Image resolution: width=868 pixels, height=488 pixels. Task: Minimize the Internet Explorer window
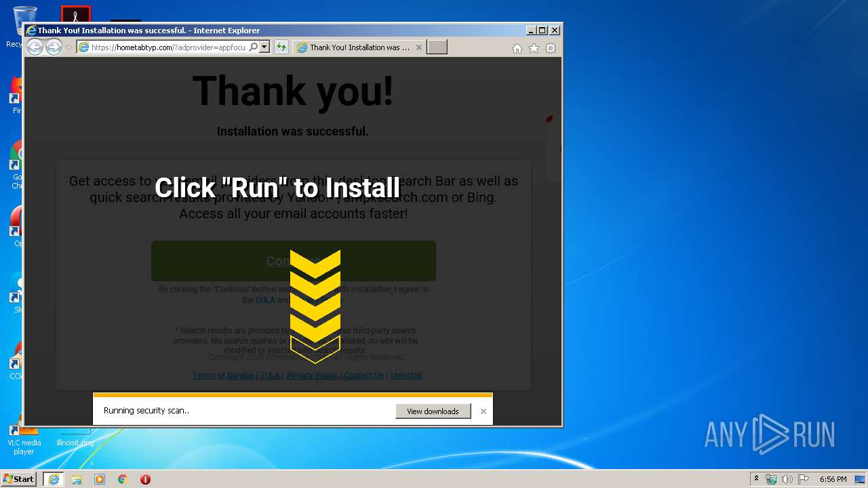coord(531,30)
